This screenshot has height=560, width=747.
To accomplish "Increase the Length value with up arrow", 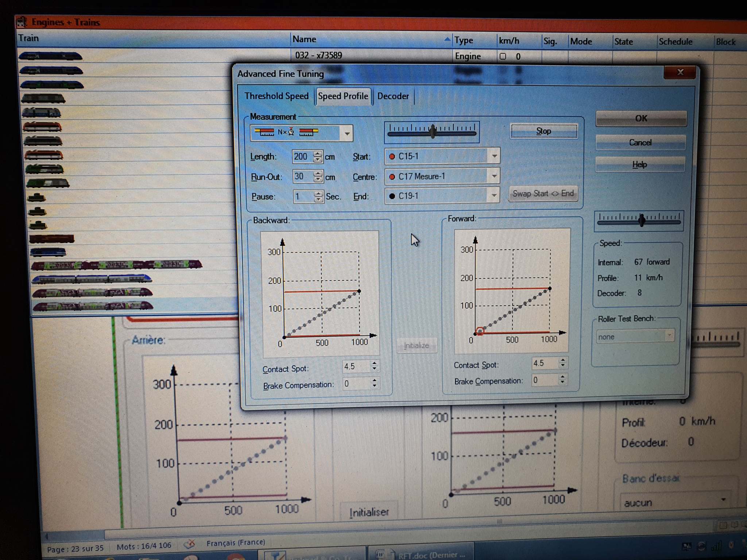I will [318, 154].
